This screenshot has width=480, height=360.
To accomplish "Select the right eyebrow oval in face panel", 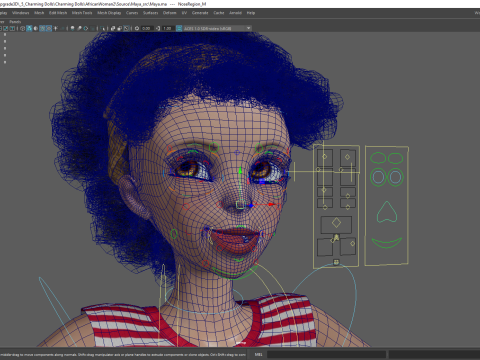I will tap(396, 158).
